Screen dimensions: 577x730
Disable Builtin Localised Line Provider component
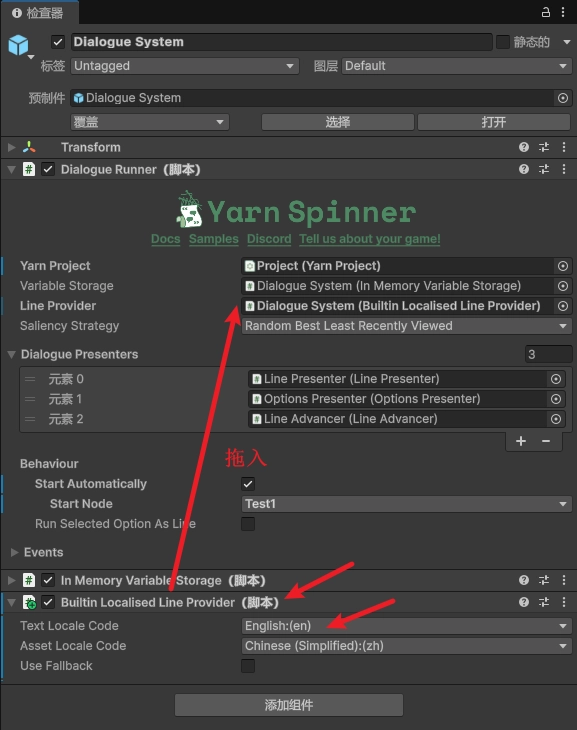pyautogui.click(x=48, y=602)
